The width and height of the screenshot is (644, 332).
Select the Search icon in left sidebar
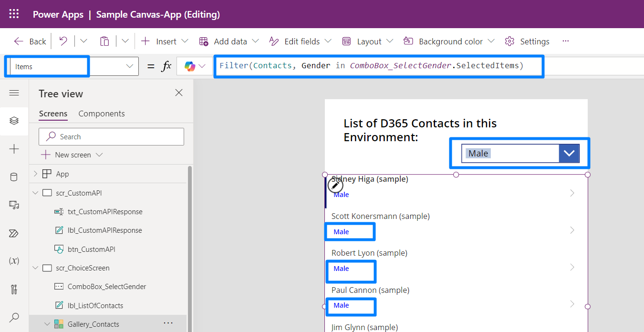(14, 317)
